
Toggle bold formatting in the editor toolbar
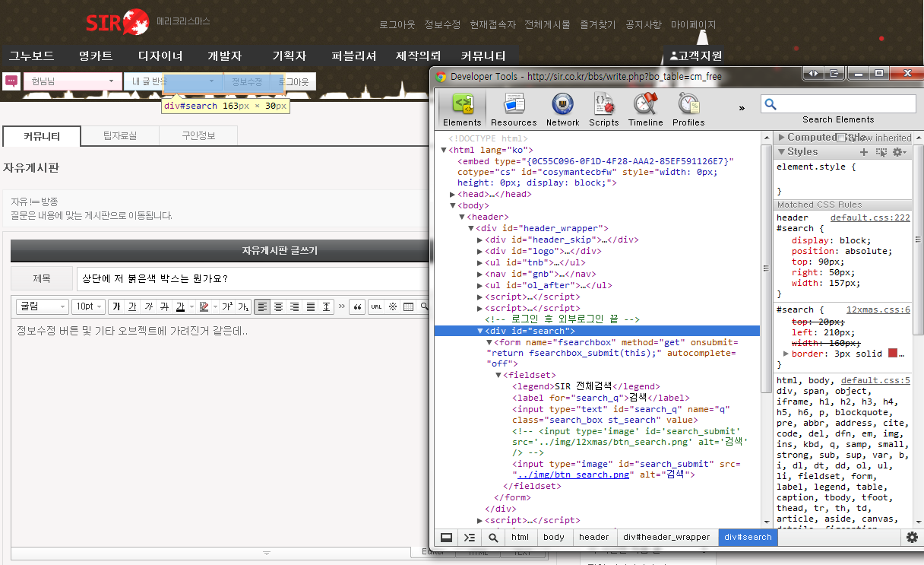(x=116, y=307)
